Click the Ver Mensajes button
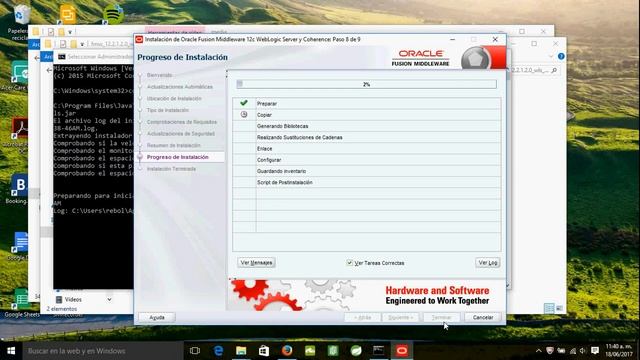This screenshot has width=640, height=360. tap(256, 262)
